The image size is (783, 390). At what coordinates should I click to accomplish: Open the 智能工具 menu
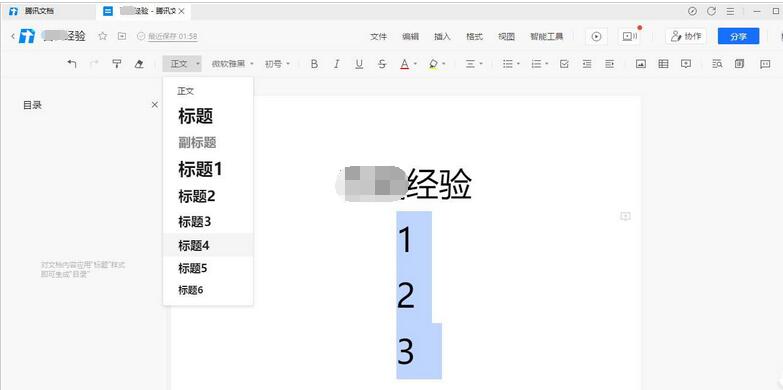[x=546, y=36]
